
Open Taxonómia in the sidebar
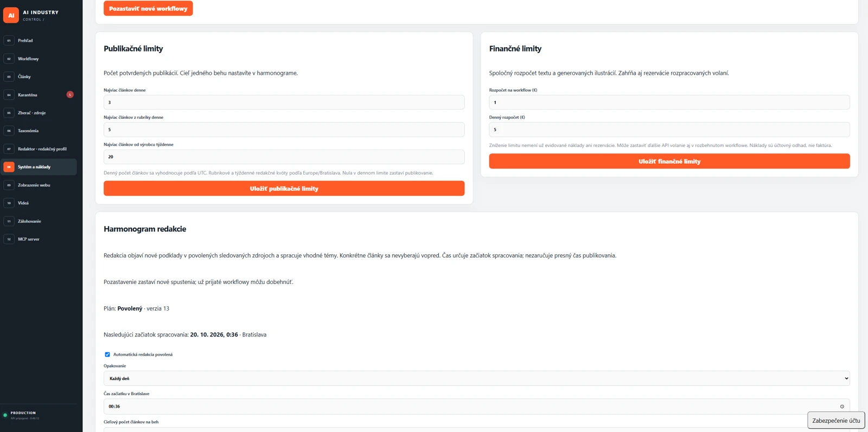pos(28,131)
